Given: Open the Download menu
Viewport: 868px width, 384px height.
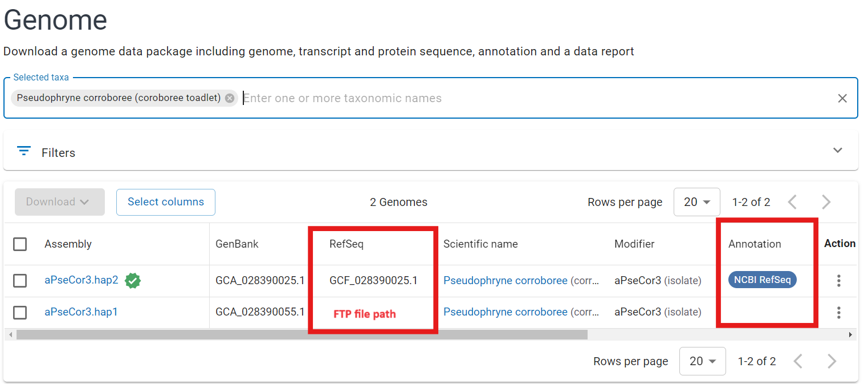Looking at the screenshot, I should 59,201.
